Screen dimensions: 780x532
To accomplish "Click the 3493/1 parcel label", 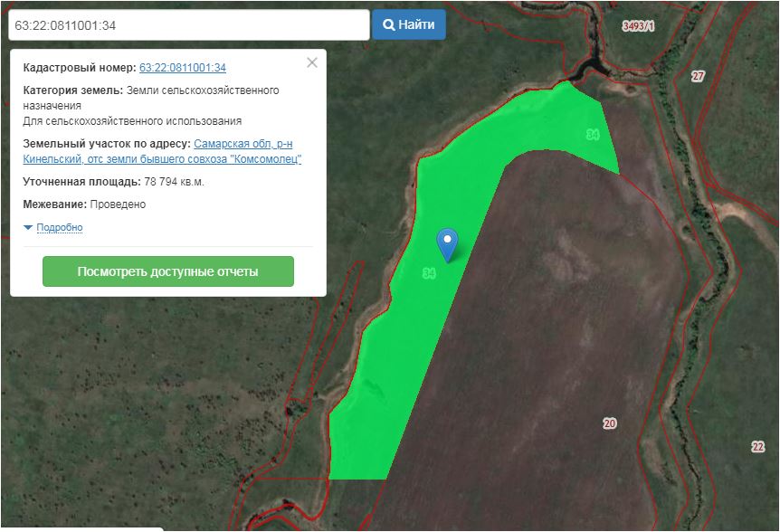I will [638, 26].
